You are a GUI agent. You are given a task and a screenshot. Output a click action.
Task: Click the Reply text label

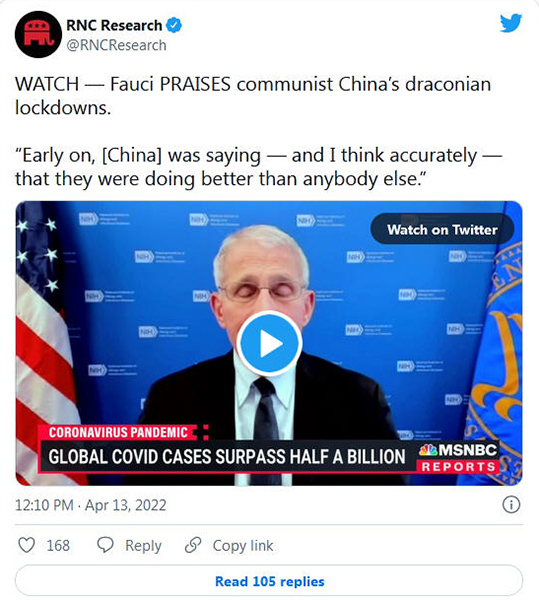143,546
